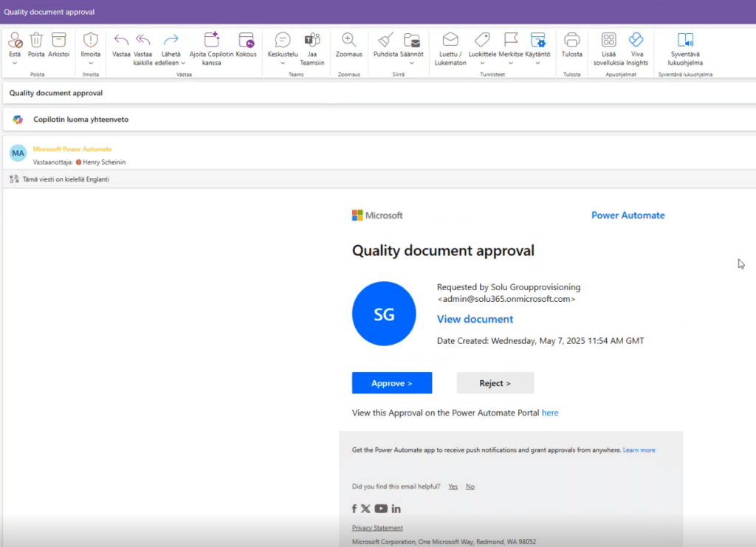756x547 pixels.
Task: Expand the dropdown under Keskustelu
Action: point(283,63)
